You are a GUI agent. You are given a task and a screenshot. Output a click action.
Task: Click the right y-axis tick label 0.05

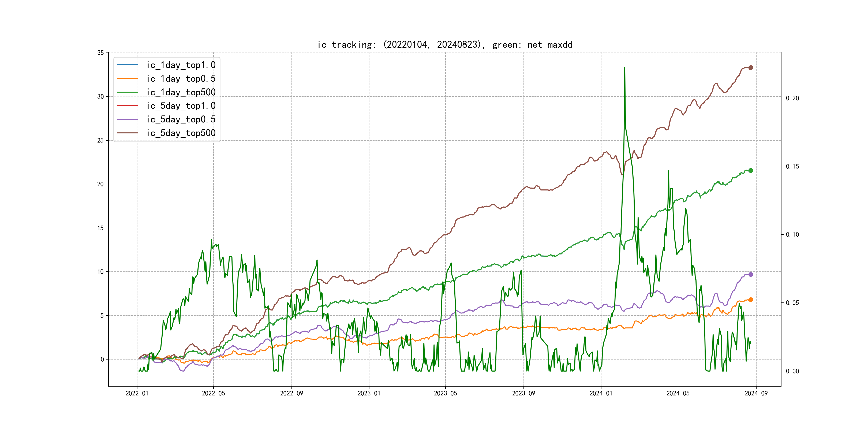point(792,302)
